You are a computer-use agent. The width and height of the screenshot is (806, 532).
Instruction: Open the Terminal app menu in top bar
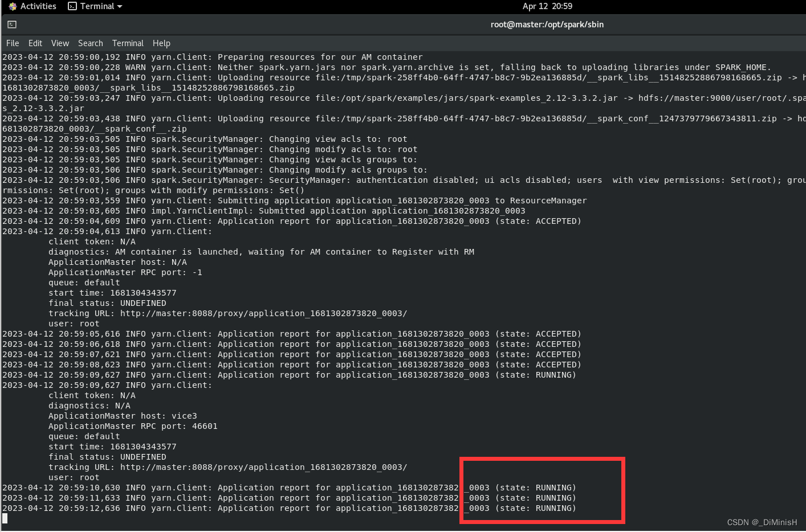click(95, 6)
